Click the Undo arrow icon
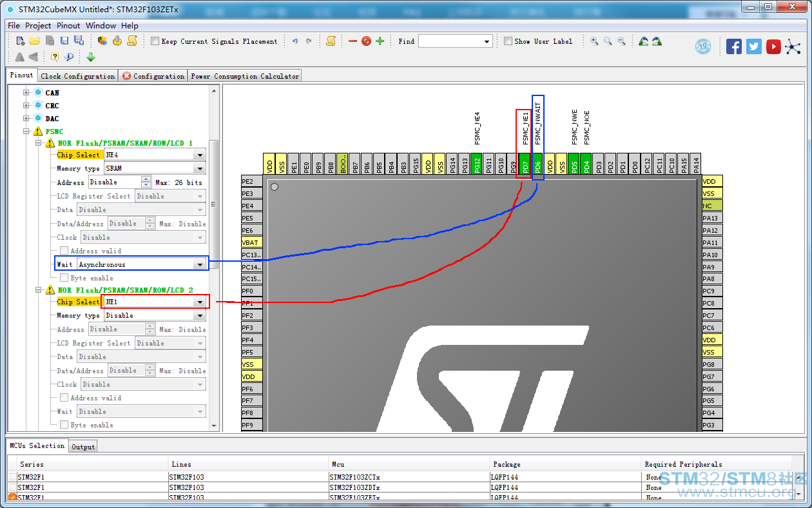This screenshot has width=812, height=508. pyautogui.click(x=295, y=41)
